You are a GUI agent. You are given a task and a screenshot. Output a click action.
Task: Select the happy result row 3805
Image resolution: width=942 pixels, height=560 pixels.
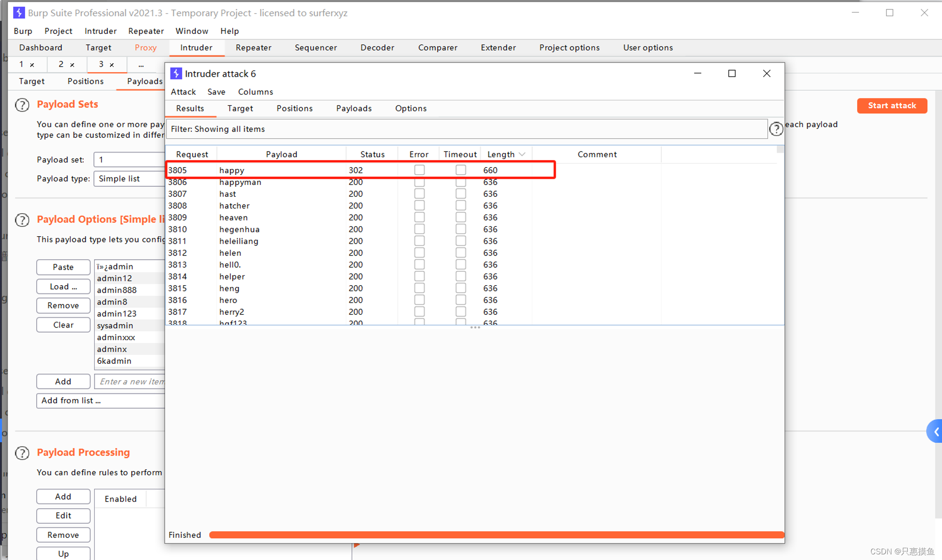coord(360,170)
